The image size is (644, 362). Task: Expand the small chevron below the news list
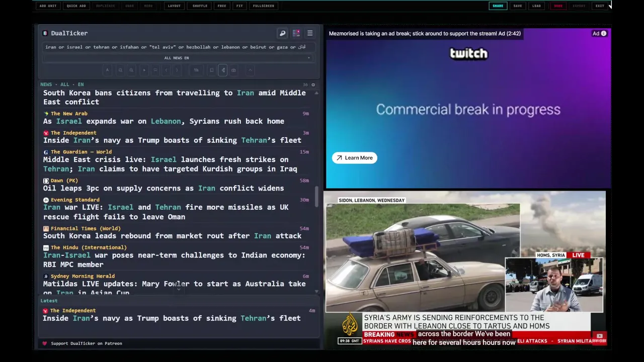[x=179, y=290]
